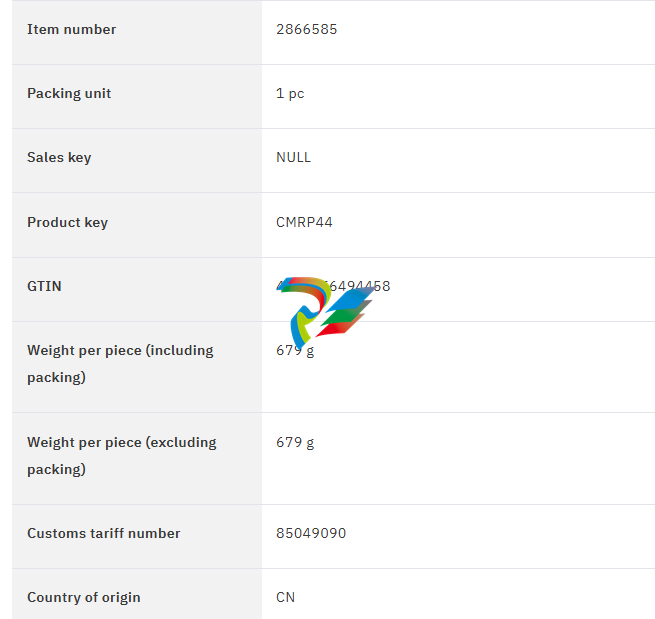Select the Customs tariff number label
This screenshot has height=619, width=655.
(104, 533)
